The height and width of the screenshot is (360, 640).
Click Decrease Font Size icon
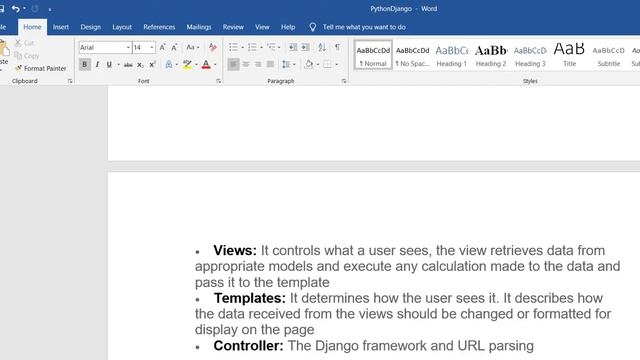(x=174, y=47)
